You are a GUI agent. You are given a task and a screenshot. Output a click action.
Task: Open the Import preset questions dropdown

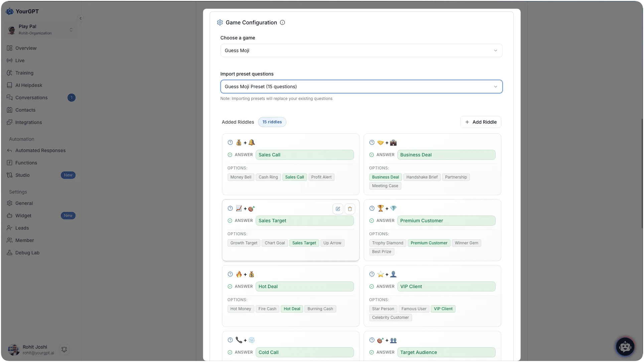click(x=361, y=87)
